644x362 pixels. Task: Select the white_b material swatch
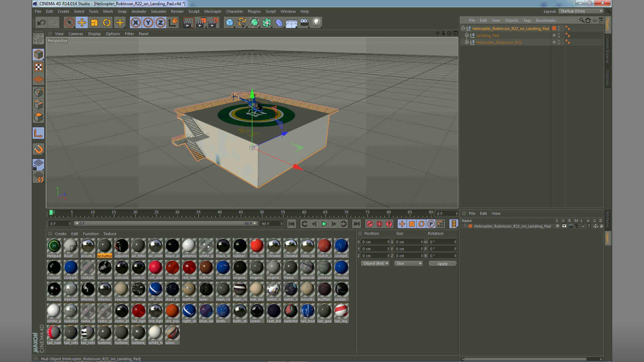155,335
